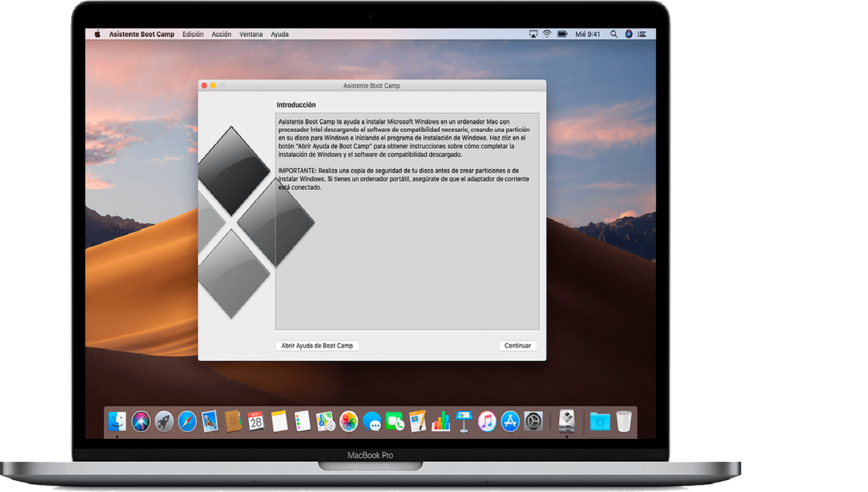The width and height of the screenshot is (868, 492).
Task: Click the IMPORTANTE warning paragraph
Action: pyautogui.click(x=404, y=178)
